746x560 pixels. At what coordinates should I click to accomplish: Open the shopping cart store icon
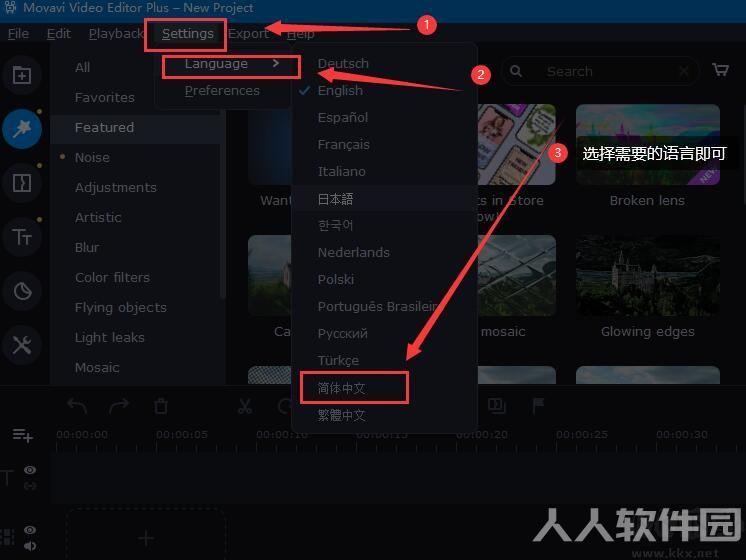[x=720, y=70]
